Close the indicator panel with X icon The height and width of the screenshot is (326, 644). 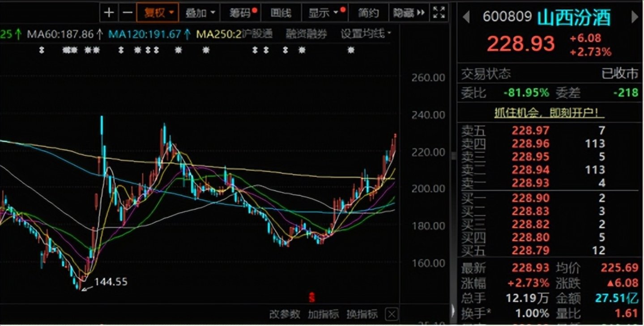tap(392, 314)
